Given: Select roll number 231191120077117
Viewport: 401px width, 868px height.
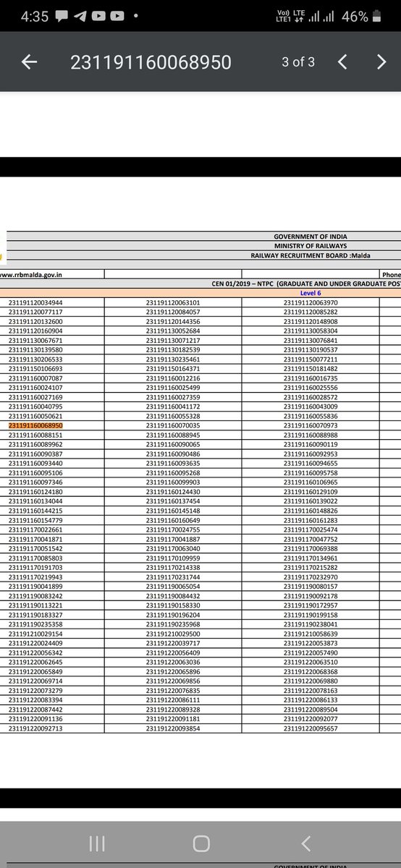Looking at the screenshot, I should (35, 312).
